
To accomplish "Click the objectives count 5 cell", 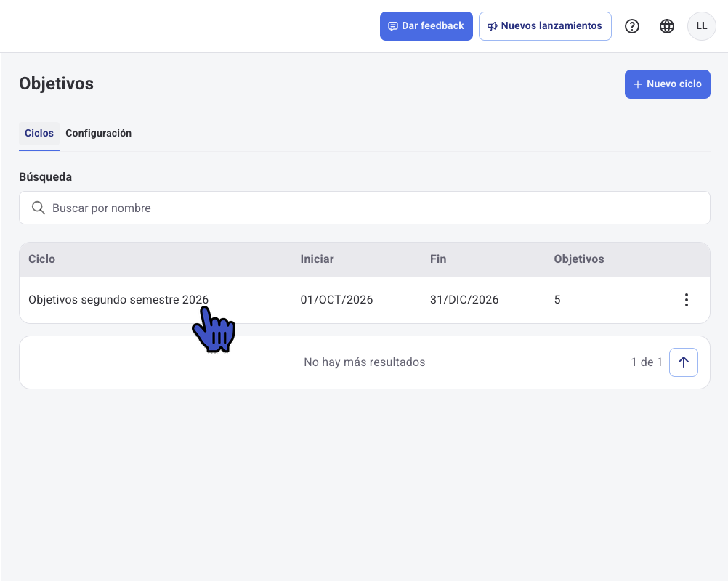I will point(557,300).
